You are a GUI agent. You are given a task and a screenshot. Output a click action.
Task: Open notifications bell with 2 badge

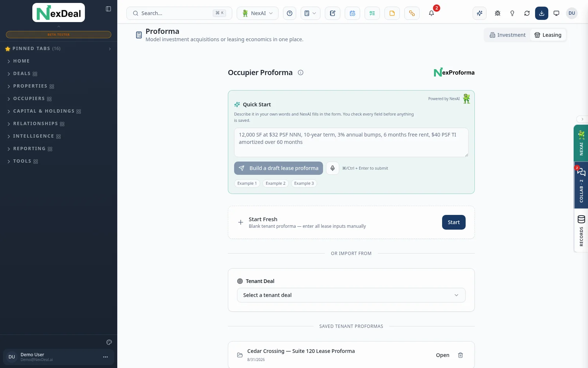click(x=432, y=13)
